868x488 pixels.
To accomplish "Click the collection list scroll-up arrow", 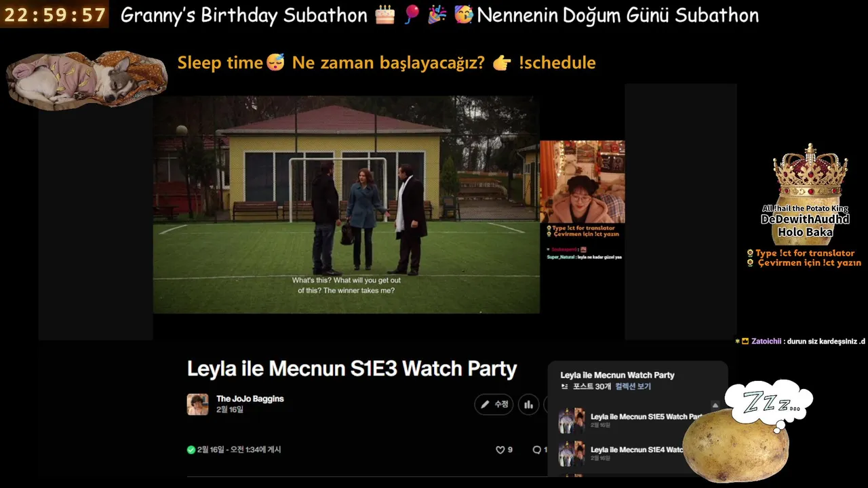I will [x=714, y=405].
